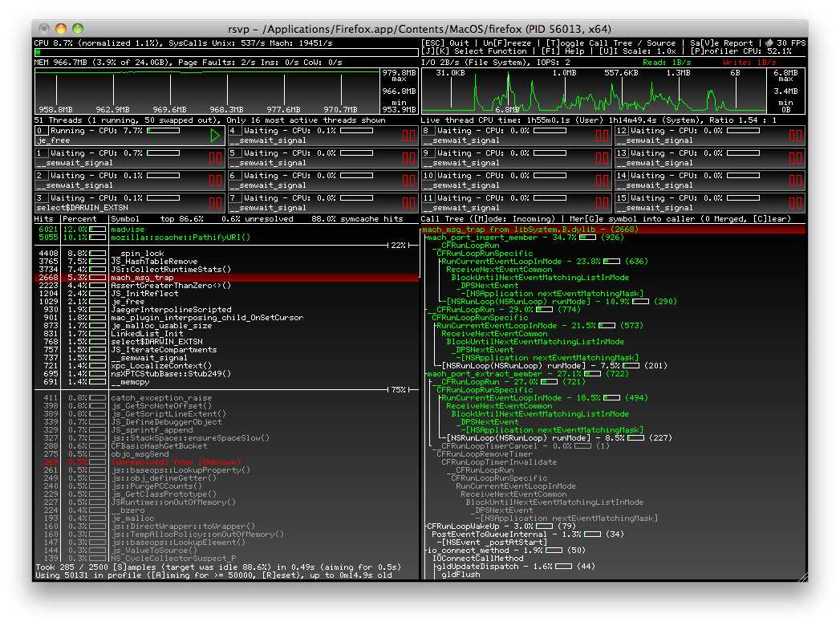Screen dimensions: 840x626
Task: Click the pause icon on thread 10
Action: tap(603, 181)
